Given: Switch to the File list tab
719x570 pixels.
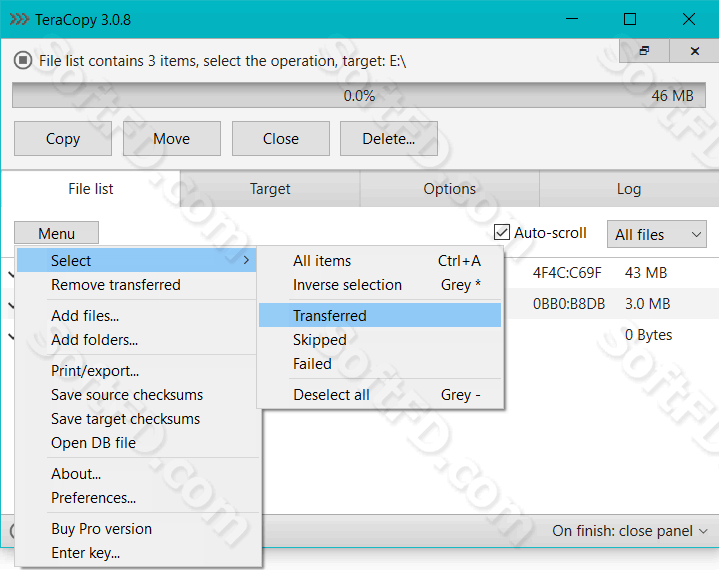Looking at the screenshot, I should coord(90,188).
